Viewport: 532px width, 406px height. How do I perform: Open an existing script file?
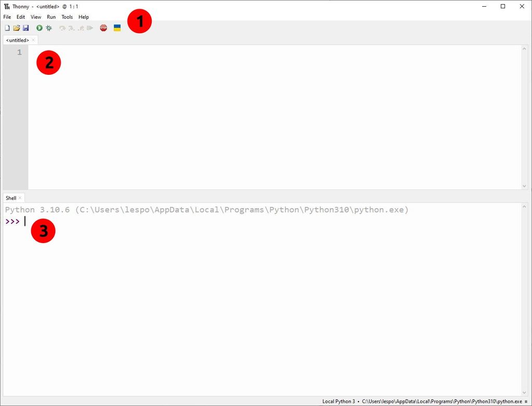17,28
